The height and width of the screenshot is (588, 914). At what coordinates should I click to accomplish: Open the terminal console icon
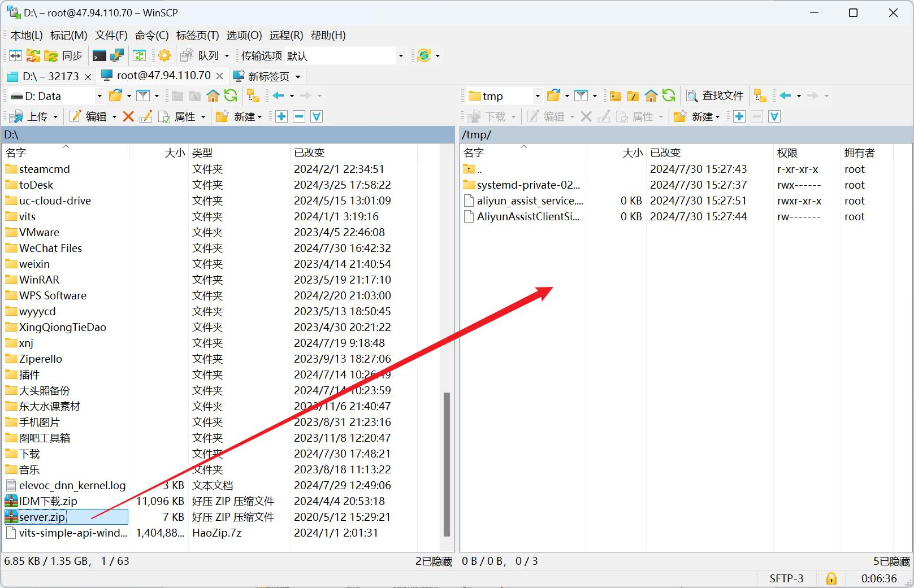(x=99, y=55)
